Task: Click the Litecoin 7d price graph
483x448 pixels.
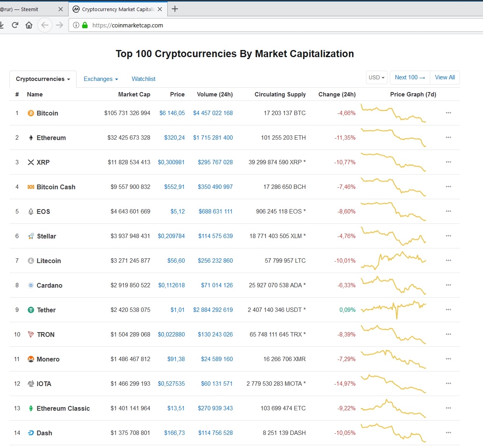Action: tap(393, 261)
